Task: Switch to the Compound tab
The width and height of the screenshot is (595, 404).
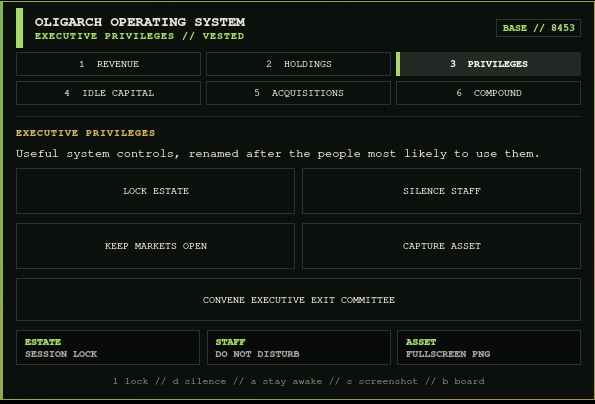Action: tap(488, 93)
